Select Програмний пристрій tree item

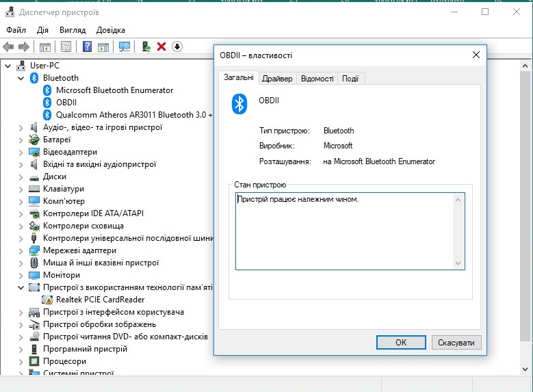[x=85, y=349]
